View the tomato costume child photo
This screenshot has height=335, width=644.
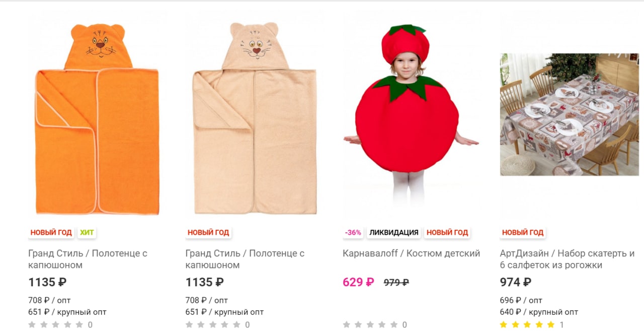click(x=411, y=114)
